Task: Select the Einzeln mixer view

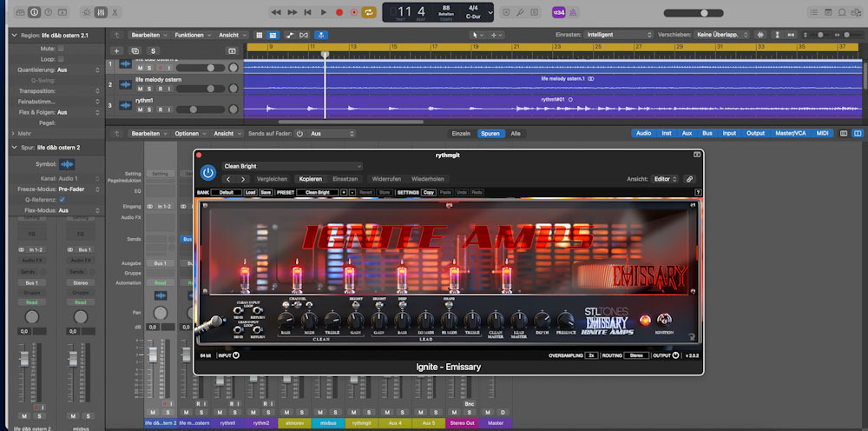Action: (x=461, y=134)
